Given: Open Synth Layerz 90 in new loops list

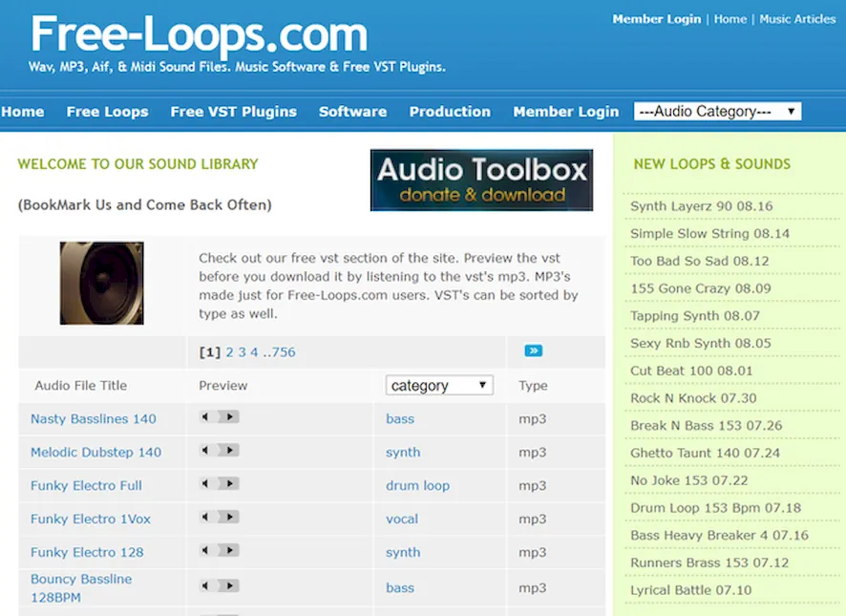Looking at the screenshot, I should [x=701, y=206].
